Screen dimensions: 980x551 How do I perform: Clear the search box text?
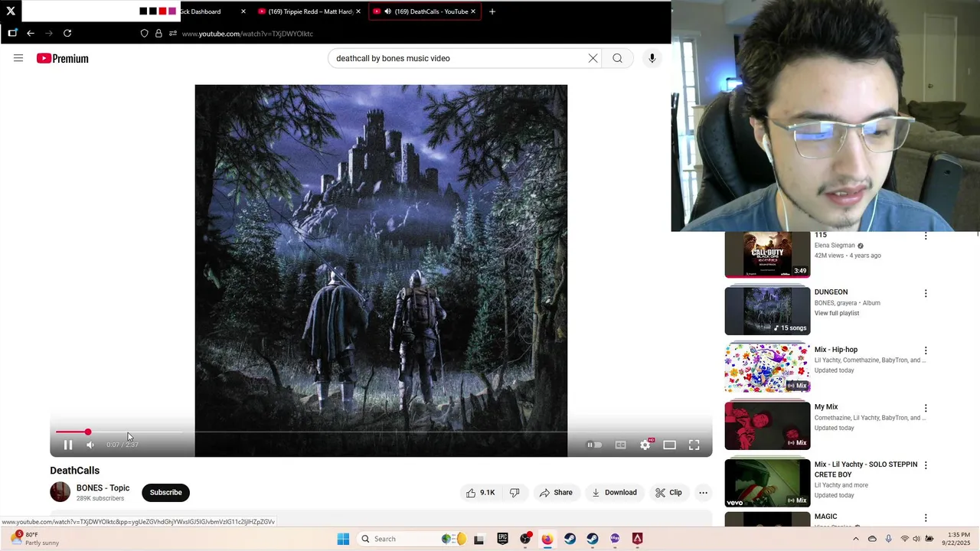pos(593,58)
